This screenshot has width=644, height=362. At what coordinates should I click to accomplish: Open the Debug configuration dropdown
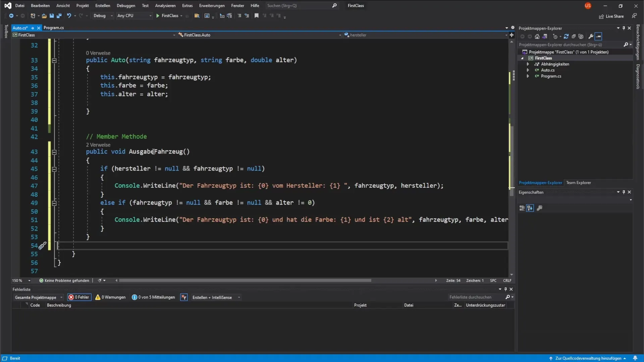[x=103, y=16]
